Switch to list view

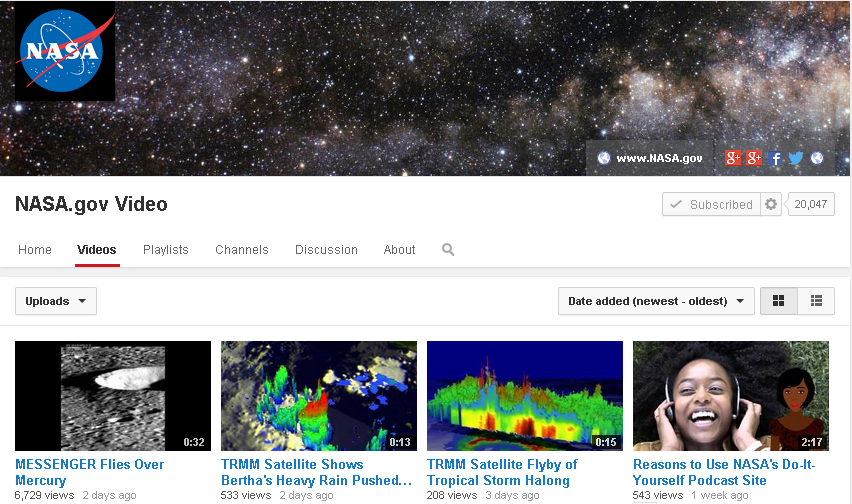816,301
